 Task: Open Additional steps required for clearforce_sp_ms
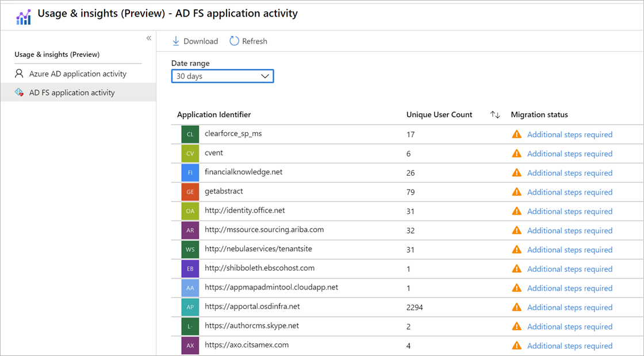click(x=570, y=134)
